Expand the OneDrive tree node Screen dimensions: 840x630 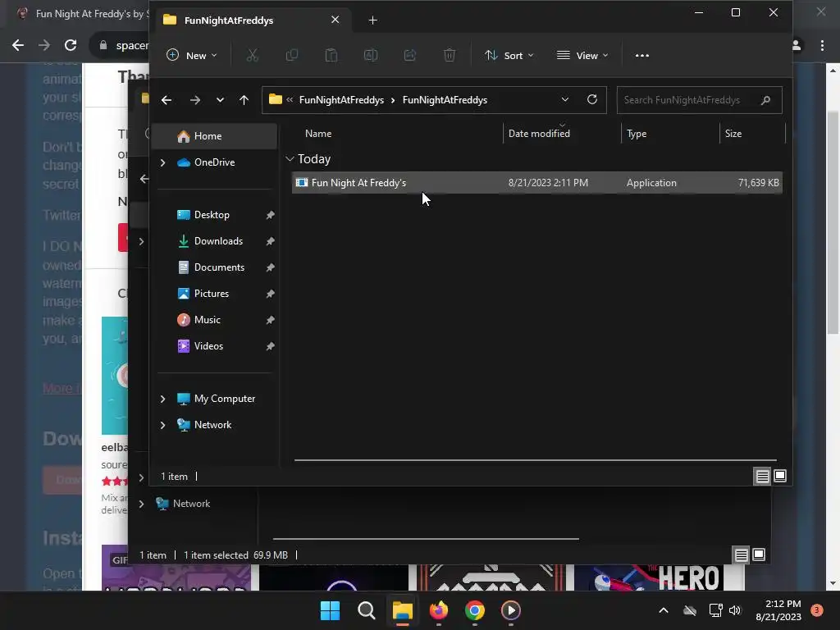coord(163,162)
